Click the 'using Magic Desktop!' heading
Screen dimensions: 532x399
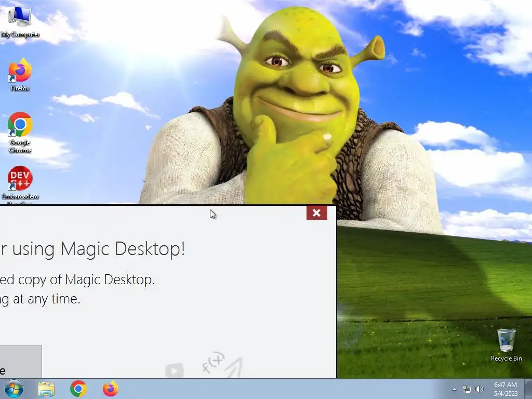(99, 249)
